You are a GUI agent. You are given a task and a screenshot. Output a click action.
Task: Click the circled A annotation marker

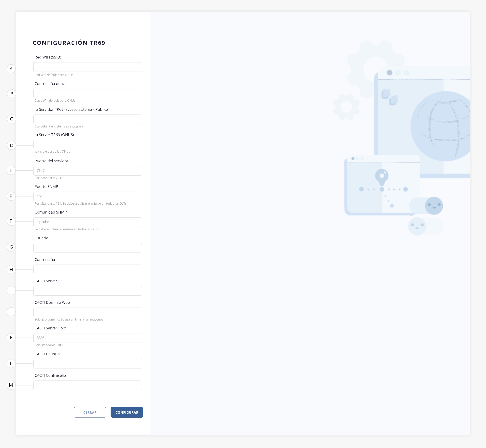point(11,69)
